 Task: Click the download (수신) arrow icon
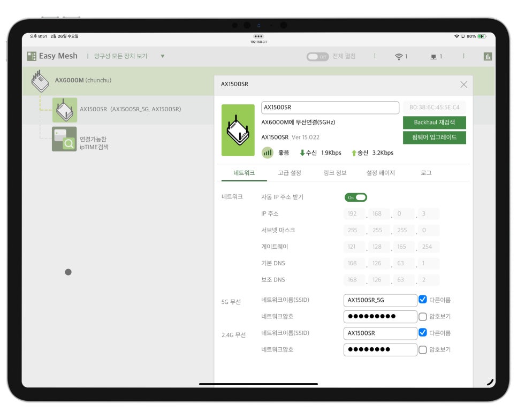302,153
